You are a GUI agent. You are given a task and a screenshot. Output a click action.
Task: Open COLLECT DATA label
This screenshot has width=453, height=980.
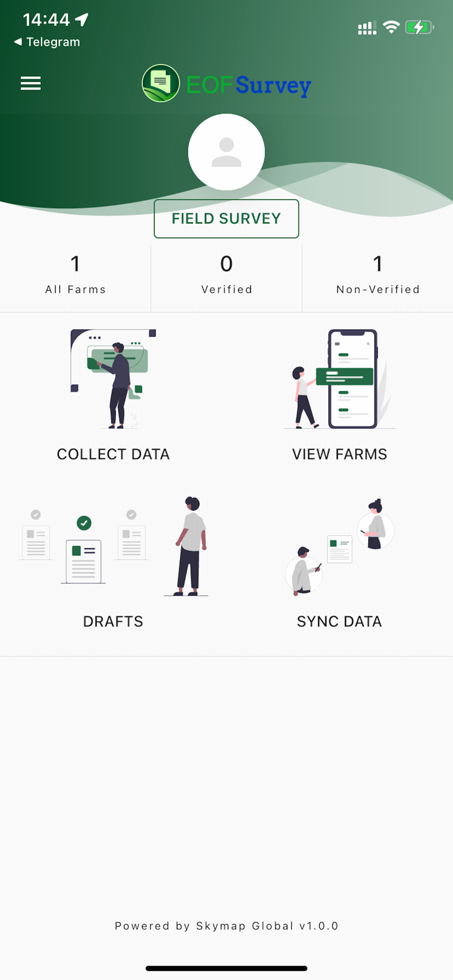[x=113, y=454]
